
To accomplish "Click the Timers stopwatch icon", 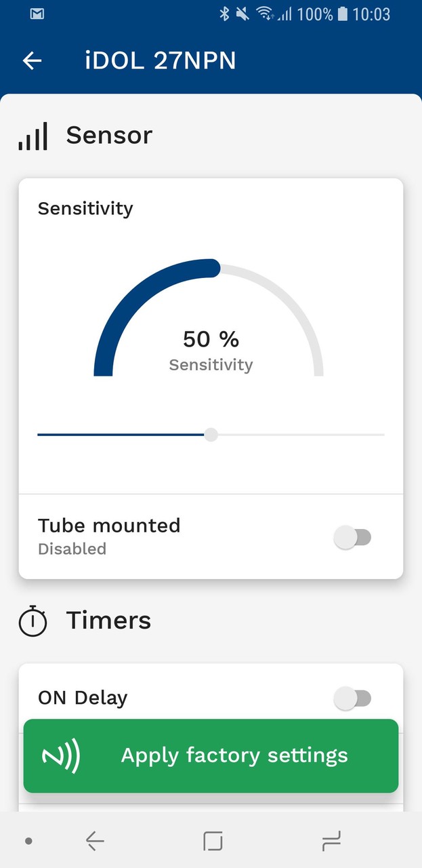I will click(33, 620).
